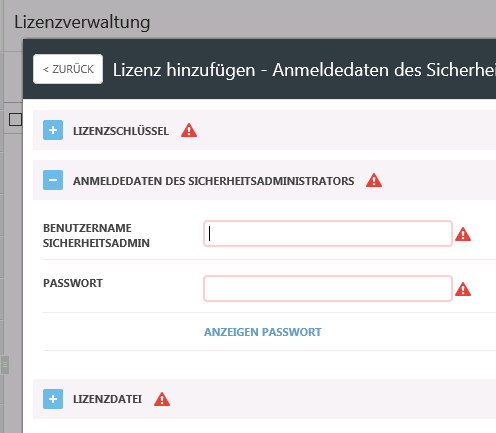Tick the checkbox at the left edge
The height and width of the screenshot is (433, 496).
click(15, 119)
